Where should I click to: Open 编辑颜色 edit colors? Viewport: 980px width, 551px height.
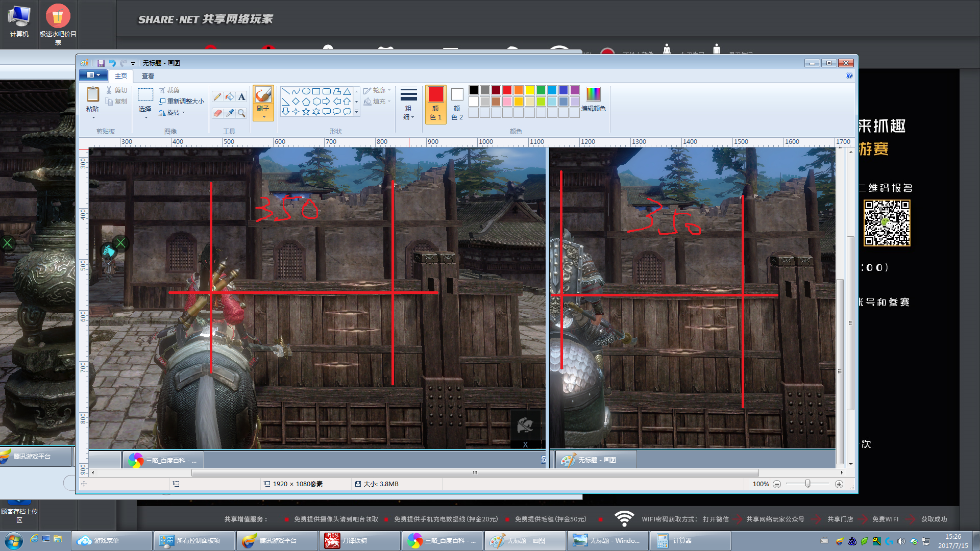tap(593, 99)
